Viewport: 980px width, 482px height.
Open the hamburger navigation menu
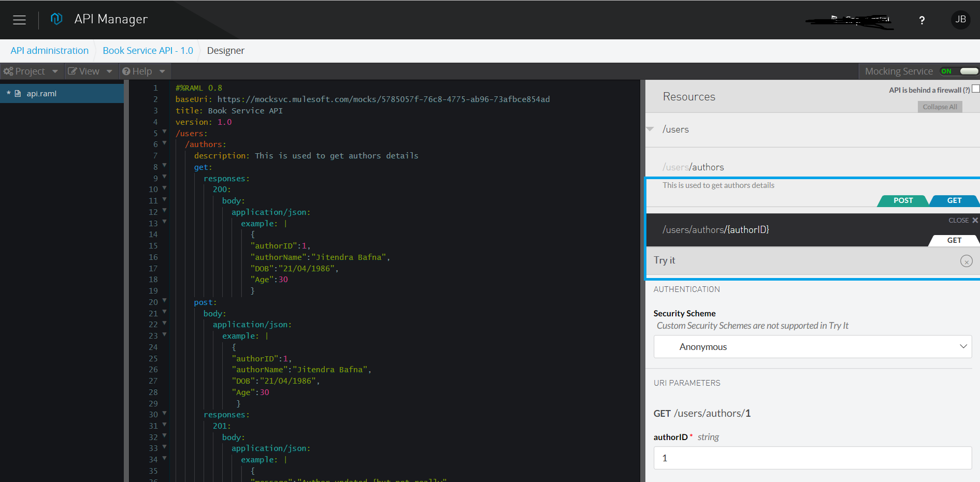click(19, 20)
